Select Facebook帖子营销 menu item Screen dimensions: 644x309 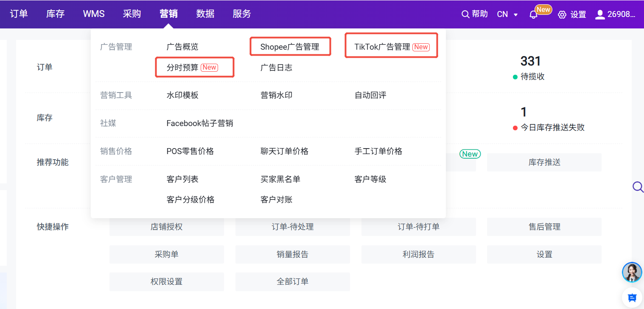[200, 124]
